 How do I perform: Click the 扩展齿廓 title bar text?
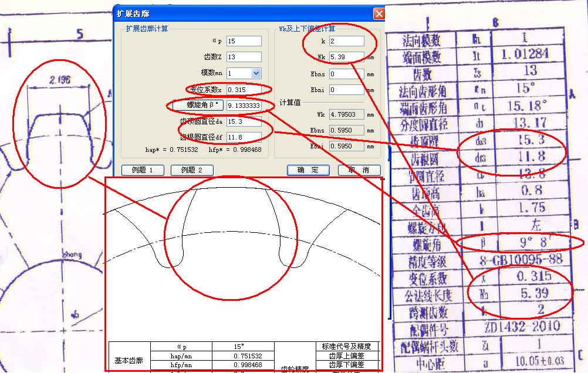pos(133,14)
